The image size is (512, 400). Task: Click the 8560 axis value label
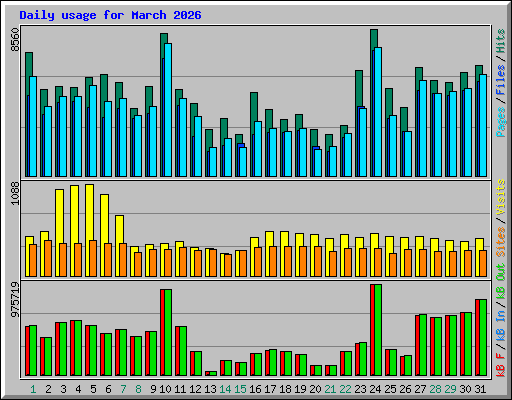pos(15,40)
